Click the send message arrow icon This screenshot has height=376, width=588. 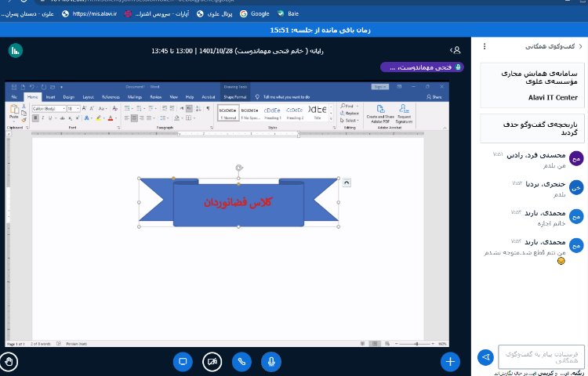coord(485,357)
